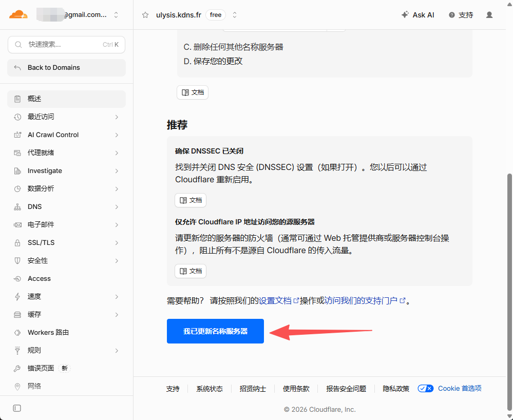Image resolution: width=513 pixels, height=420 pixels.
Task: Click the 数据分析 pie chart icon
Action: [17, 189]
